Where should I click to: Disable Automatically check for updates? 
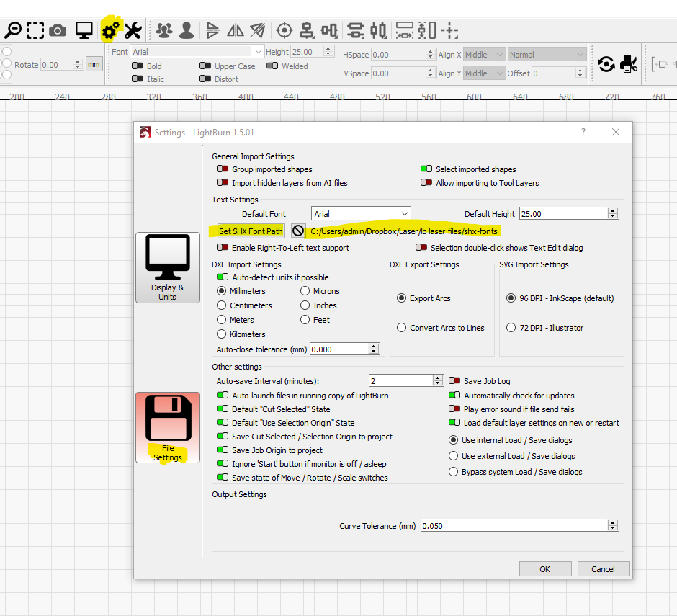click(x=454, y=395)
